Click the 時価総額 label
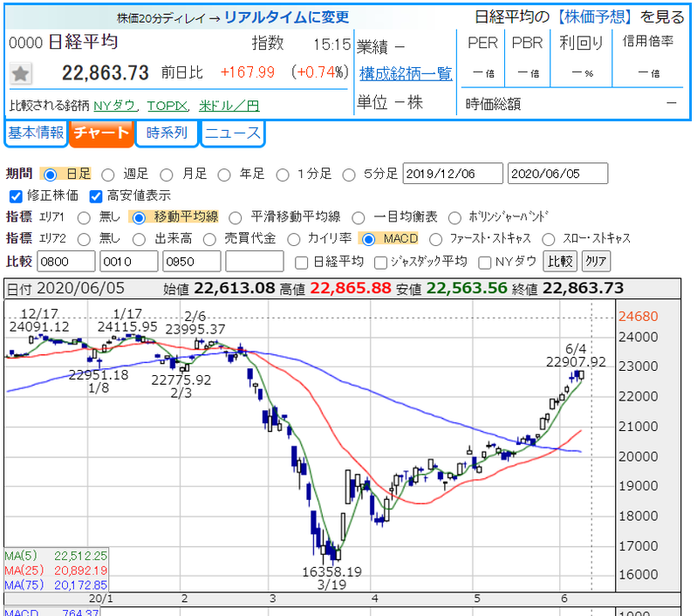Image resolution: width=697 pixels, height=616 pixels. [493, 105]
